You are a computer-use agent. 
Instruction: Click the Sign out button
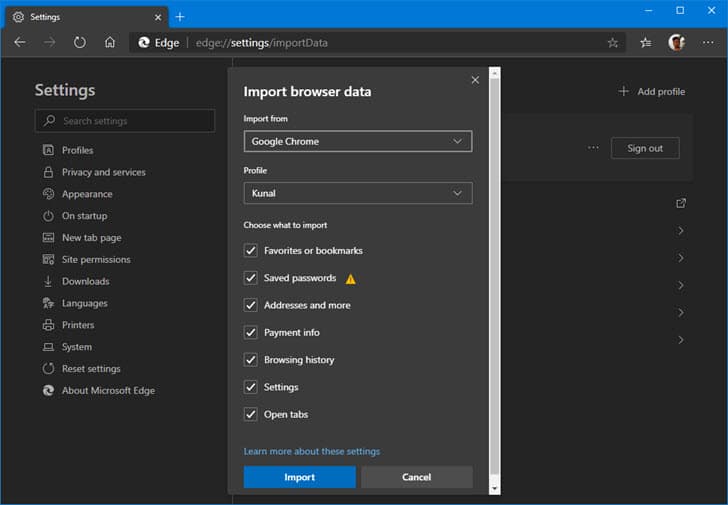tap(645, 148)
